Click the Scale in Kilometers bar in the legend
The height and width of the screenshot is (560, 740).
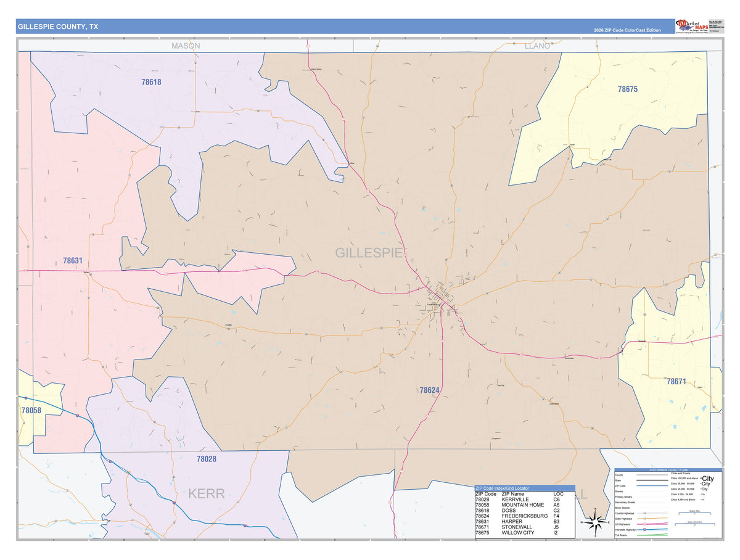(694, 524)
